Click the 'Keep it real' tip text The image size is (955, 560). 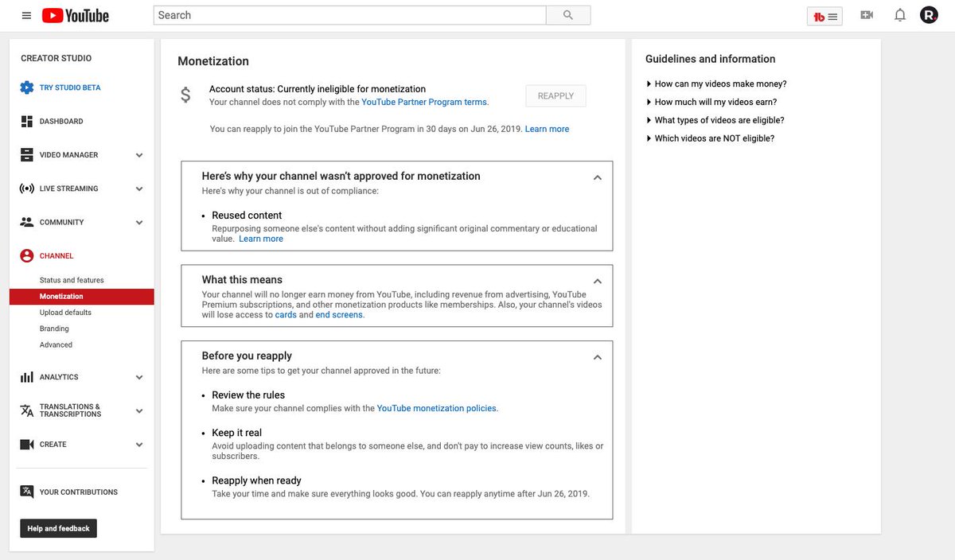coord(236,434)
